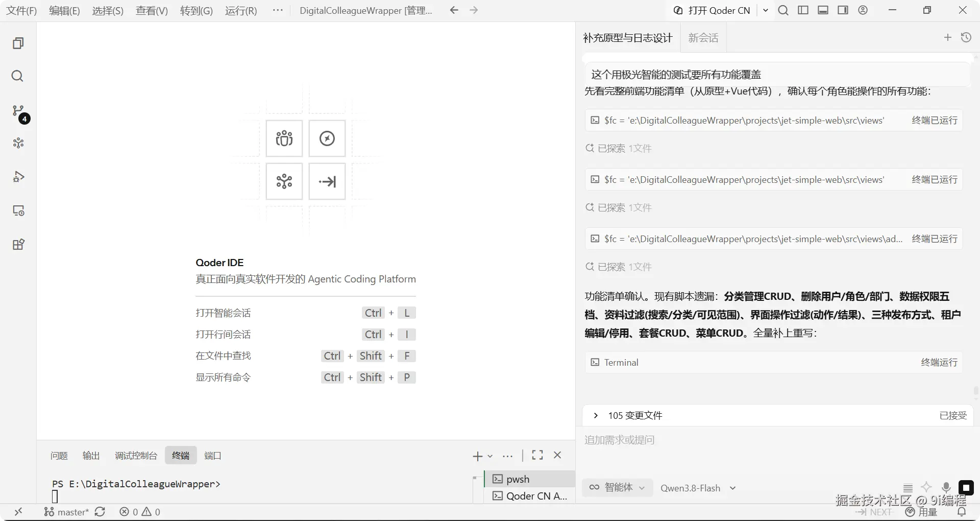Click the compass icon on welcome tile
Viewport: 980px width, 521px height.
(327, 138)
